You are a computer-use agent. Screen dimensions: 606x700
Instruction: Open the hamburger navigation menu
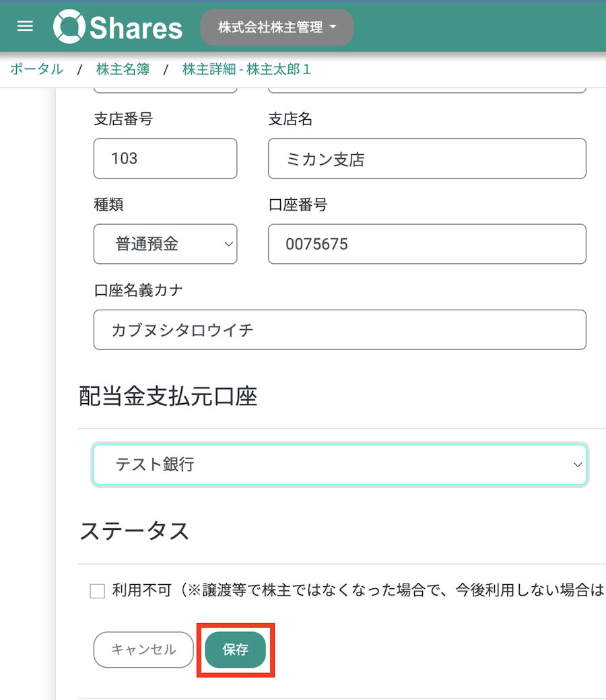coord(25,26)
